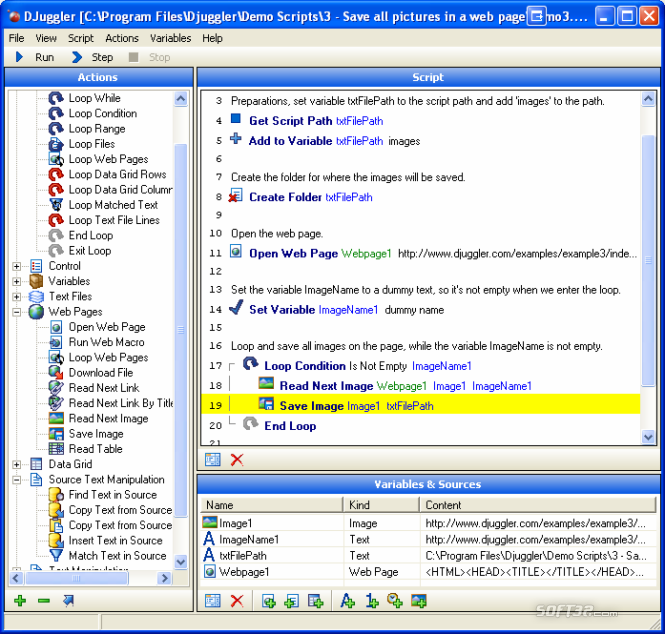665x634 pixels.
Task: Expand the Control category
Action: click(x=17, y=266)
